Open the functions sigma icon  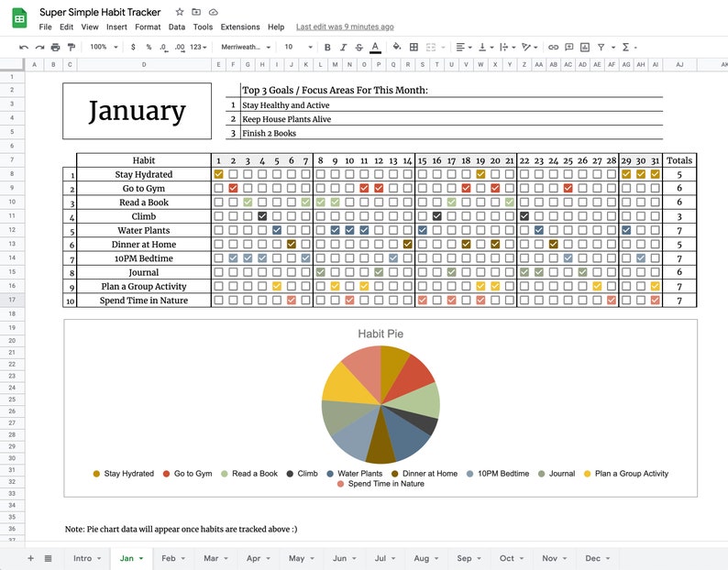click(625, 47)
